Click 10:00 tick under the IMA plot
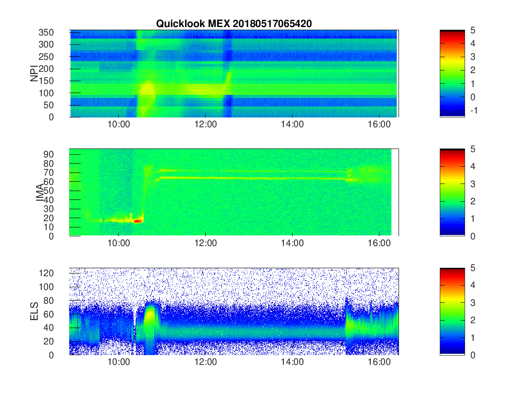Screen dimensions: 532x399 119,243
